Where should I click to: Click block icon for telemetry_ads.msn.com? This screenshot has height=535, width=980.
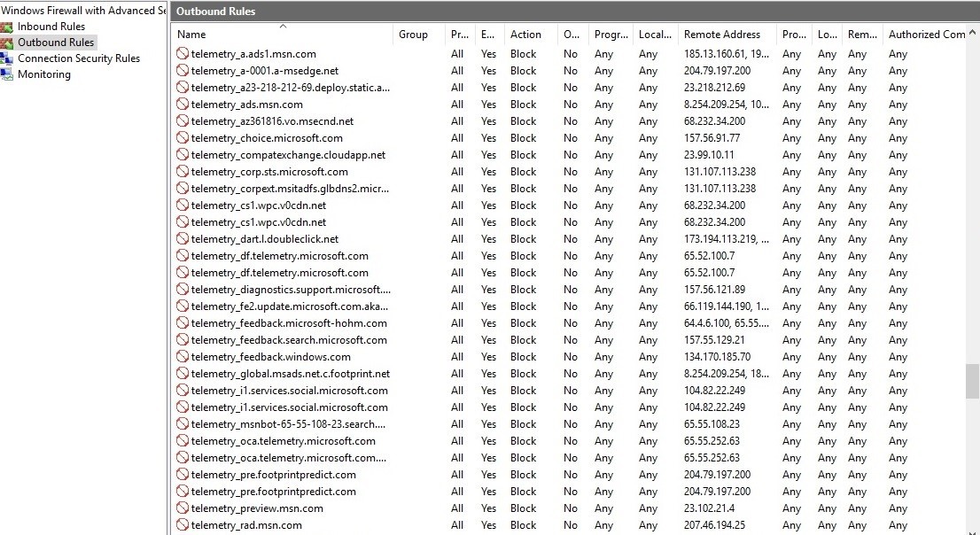tap(183, 105)
